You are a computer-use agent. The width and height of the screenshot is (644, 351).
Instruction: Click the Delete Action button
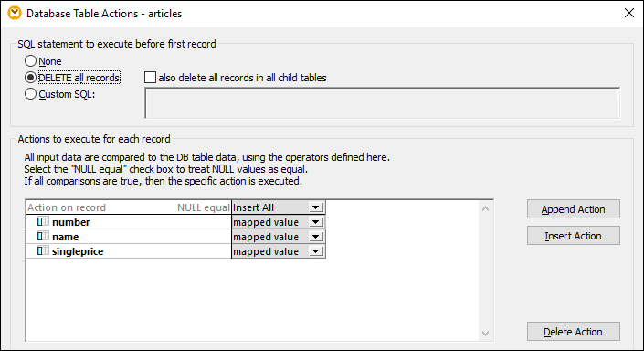click(x=574, y=332)
